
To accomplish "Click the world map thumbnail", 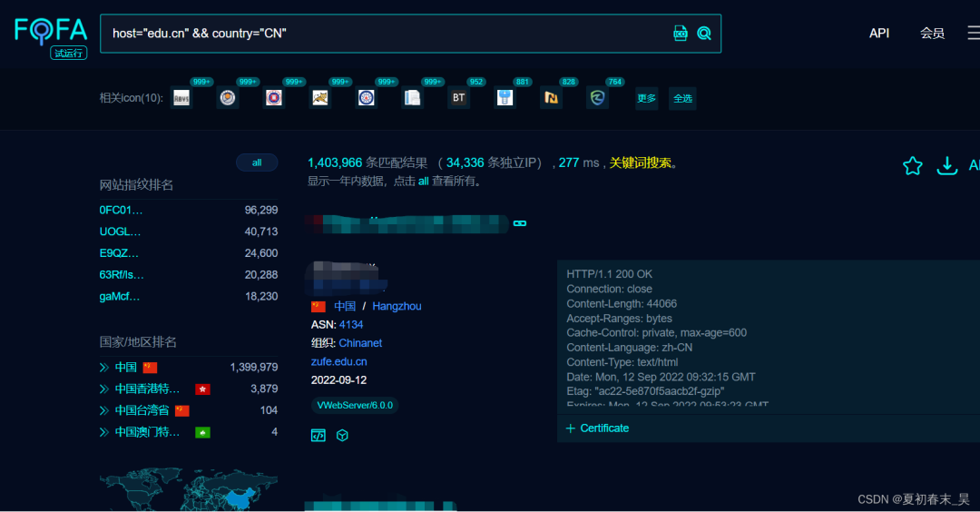I will click(x=188, y=489).
